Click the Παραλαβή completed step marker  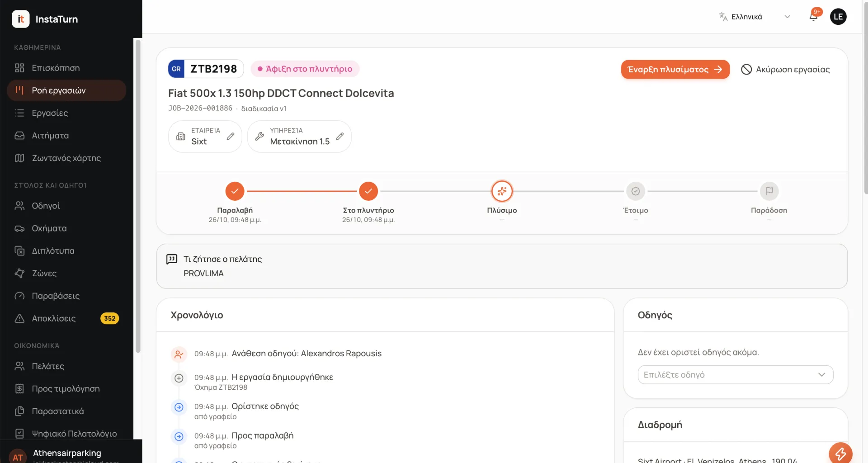click(235, 191)
